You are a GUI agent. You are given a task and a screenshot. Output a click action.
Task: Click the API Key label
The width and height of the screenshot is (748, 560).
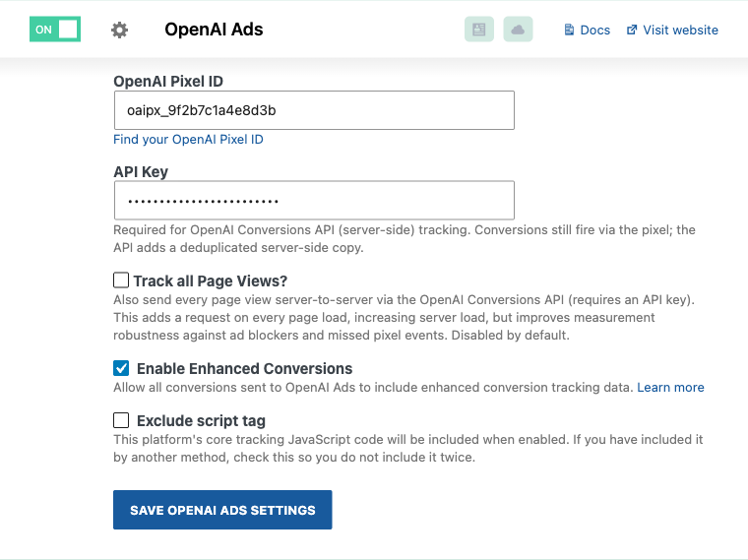(x=141, y=171)
